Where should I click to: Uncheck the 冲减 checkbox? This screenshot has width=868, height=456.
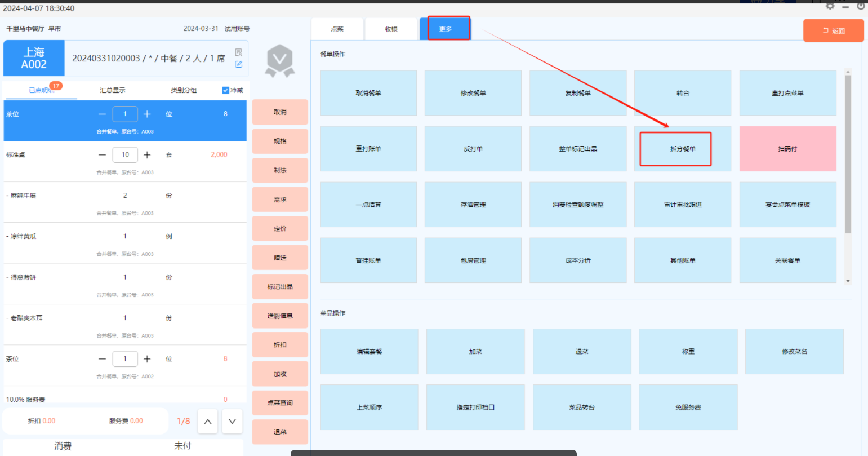[226, 90]
